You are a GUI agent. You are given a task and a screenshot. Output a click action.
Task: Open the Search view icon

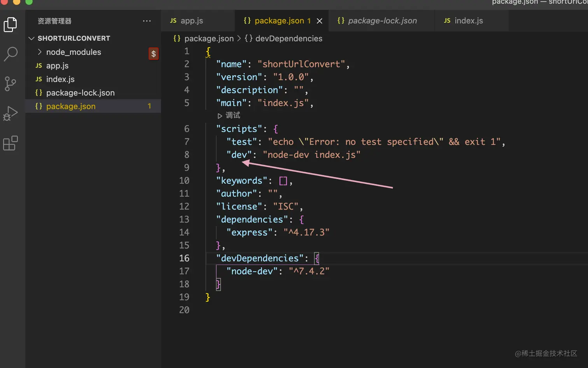(x=10, y=54)
